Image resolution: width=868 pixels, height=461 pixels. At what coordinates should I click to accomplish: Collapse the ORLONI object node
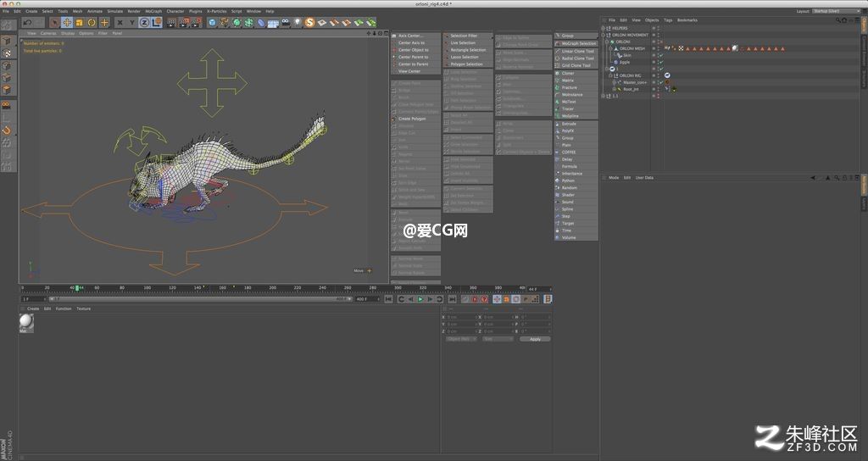pos(607,42)
